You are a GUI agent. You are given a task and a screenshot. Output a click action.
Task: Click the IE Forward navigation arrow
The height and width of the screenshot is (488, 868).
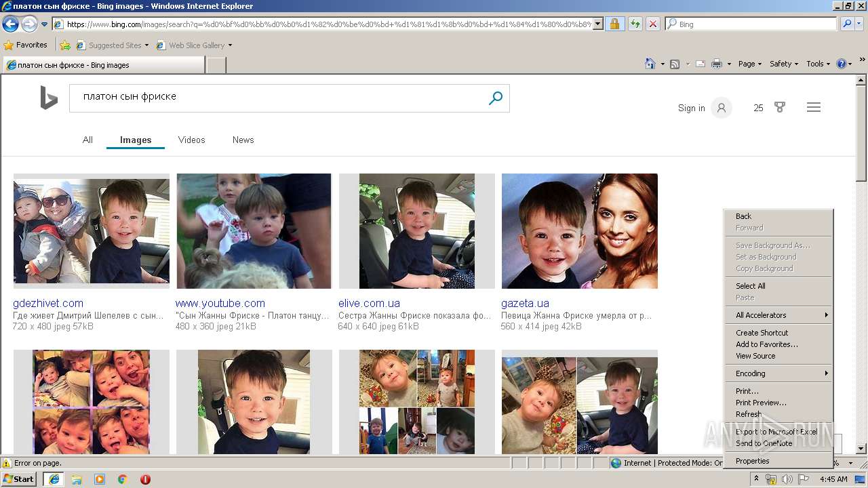(x=29, y=24)
